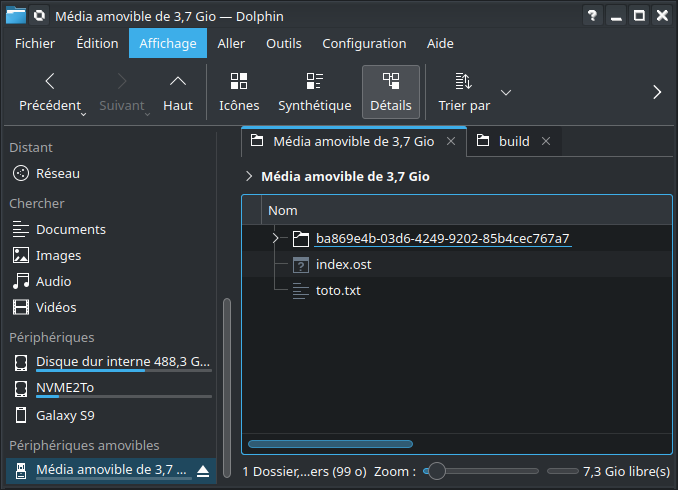Switch to Icônes view mode
The width and height of the screenshot is (678, 490).
click(239, 92)
